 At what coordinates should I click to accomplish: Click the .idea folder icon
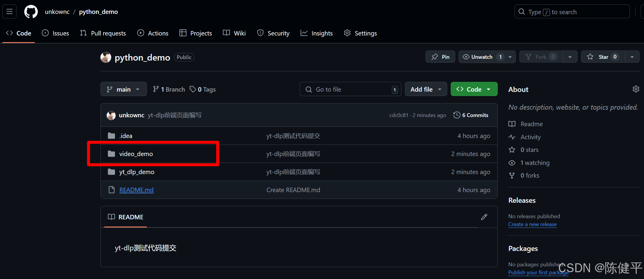pyautogui.click(x=111, y=136)
